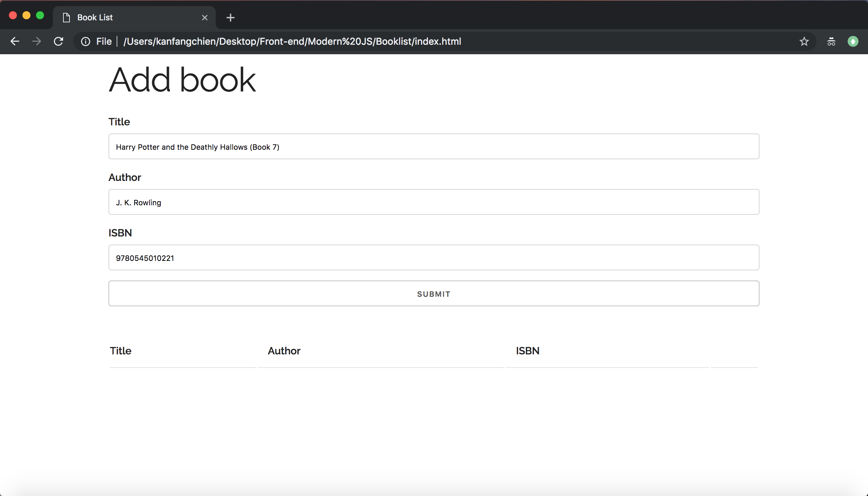The height and width of the screenshot is (496, 868).
Task: Click the browser forward arrow
Action: pyautogui.click(x=37, y=41)
